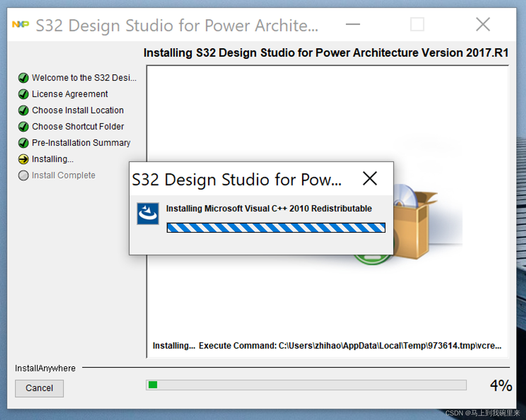Image resolution: width=526 pixels, height=420 pixels.
Task: Select the 'Choose Shortcut Folder' step label
Action: (x=78, y=126)
